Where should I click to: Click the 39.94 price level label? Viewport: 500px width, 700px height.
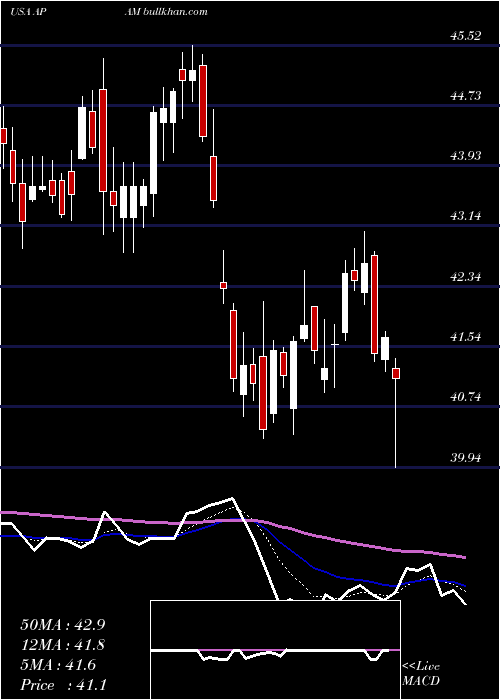(x=465, y=457)
